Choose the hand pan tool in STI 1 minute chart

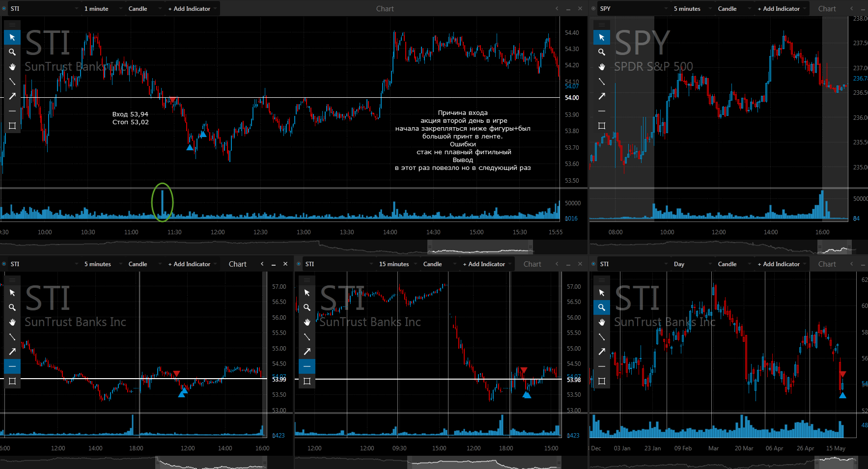12,67
